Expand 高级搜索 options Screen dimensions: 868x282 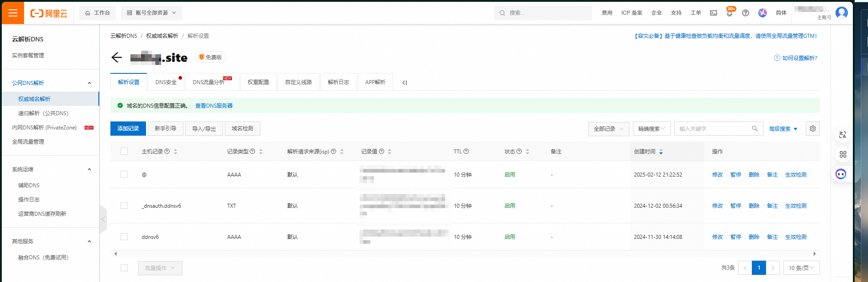click(783, 129)
